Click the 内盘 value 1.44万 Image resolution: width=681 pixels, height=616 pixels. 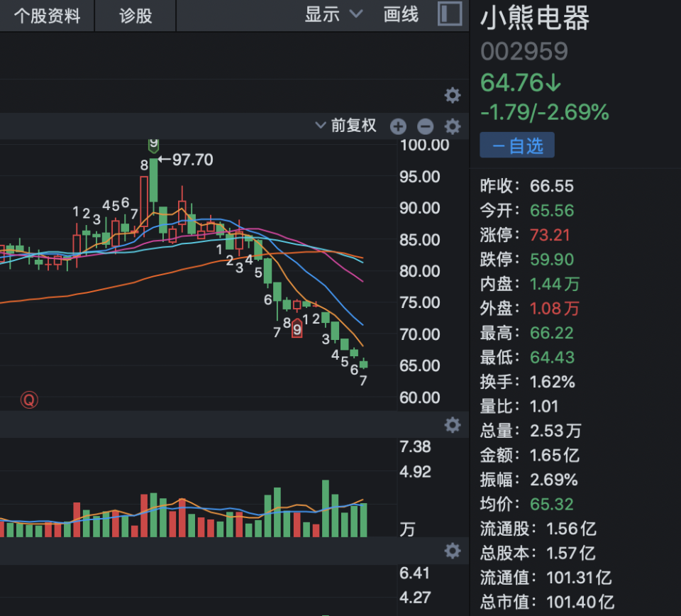tap(555, 284)
